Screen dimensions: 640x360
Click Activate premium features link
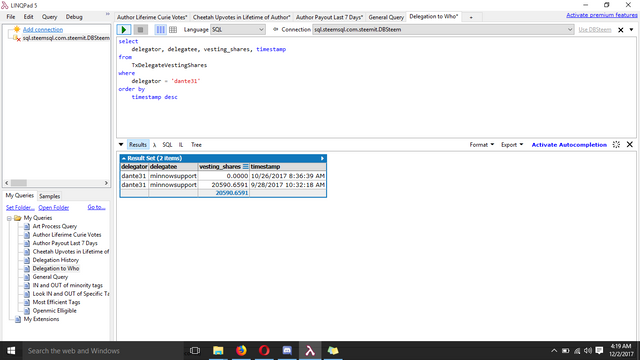pos(602,15)
